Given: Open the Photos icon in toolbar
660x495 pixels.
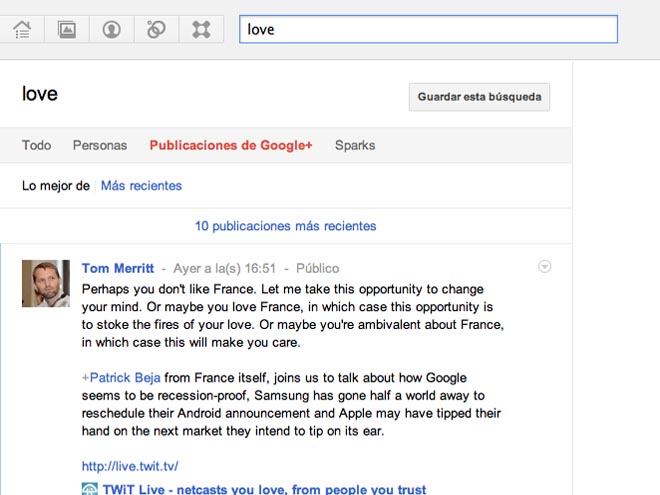Looking at the screenshot, I should pyautogui.click(x=67, y=29).
